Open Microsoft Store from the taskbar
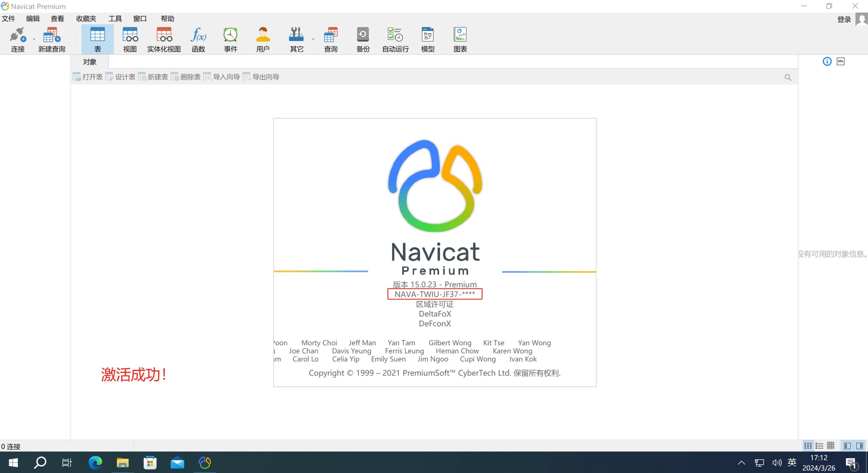 pyautogui.click(x=150, y=462)
